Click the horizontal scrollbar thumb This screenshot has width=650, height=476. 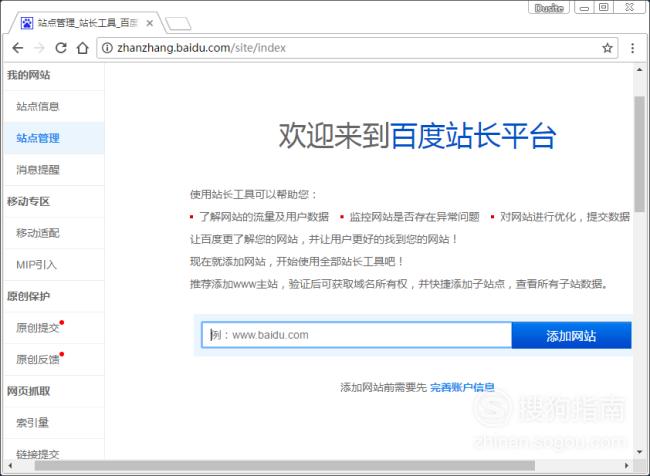pyautogui.click(x=284, y=466)
